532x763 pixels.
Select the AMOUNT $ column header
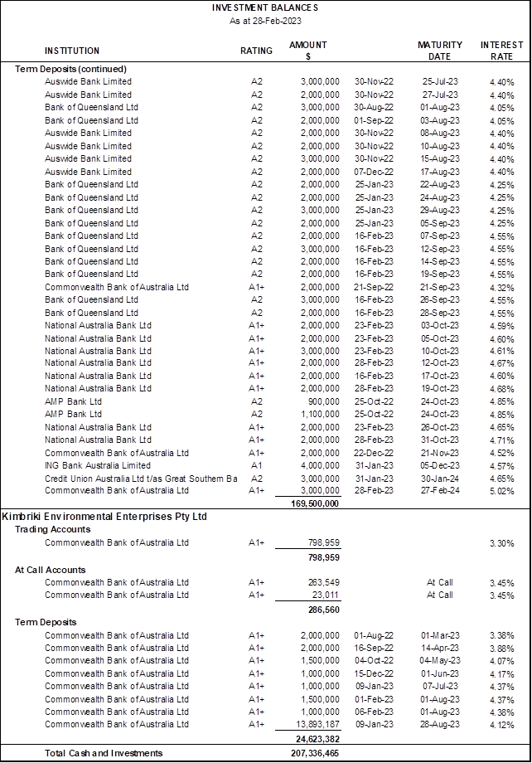pos(307,51)
